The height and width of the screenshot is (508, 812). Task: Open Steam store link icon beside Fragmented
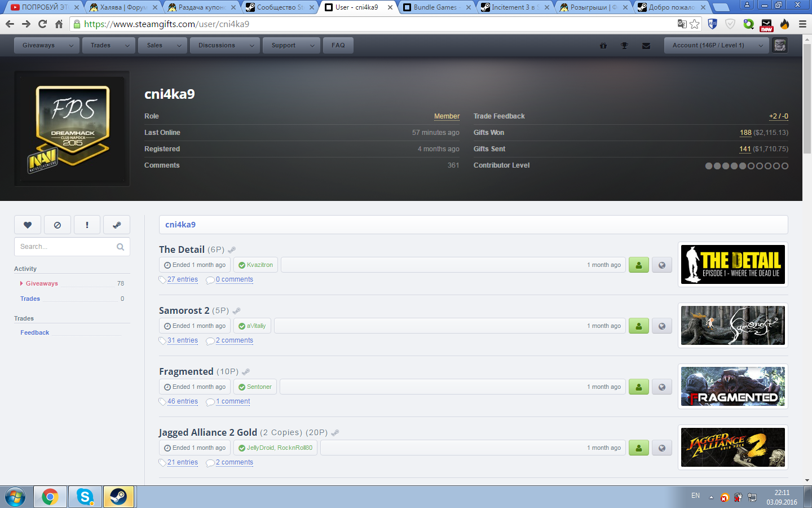click(x=246, y=371)
